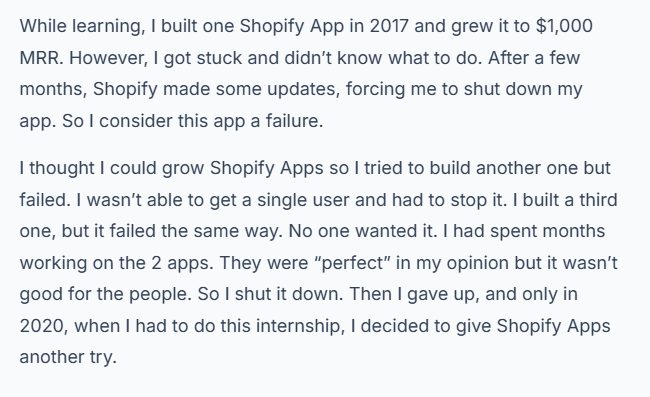Click the word "MRR"
Viewport: 650px width, 397px height.
pos(41,58)
